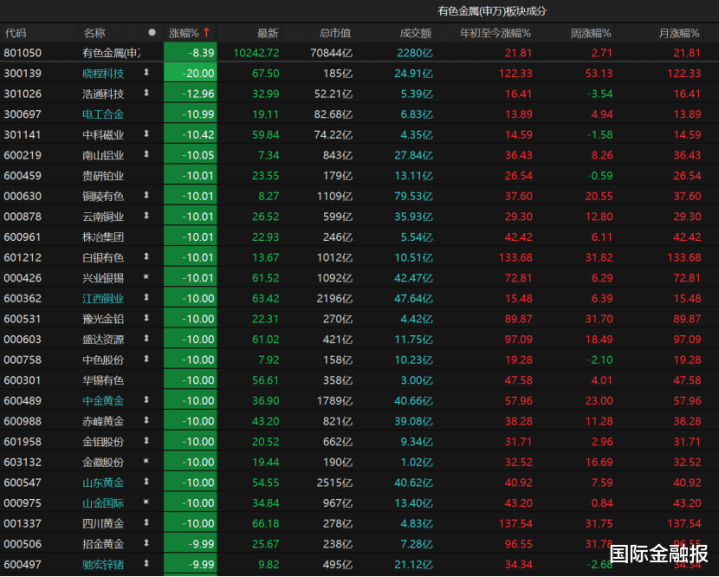The width and height of the screenshot is (719, 577).
Task: Click the -12.96 change cell
Action: tap(190, 94)
